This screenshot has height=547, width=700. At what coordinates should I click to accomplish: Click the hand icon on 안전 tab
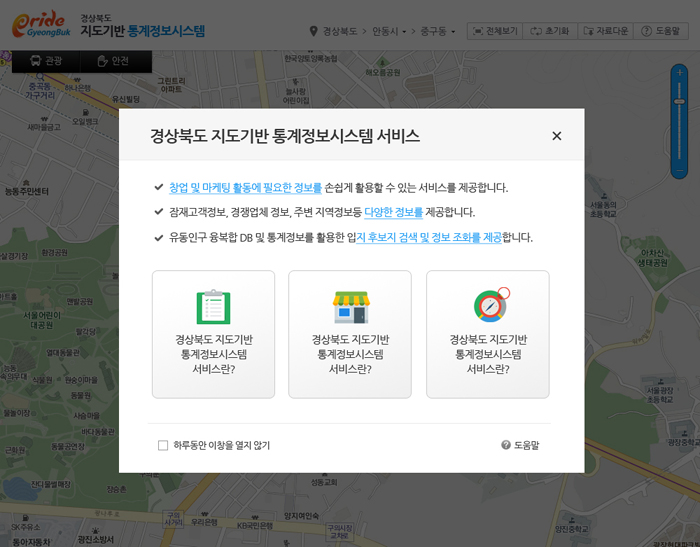[102, 61]
